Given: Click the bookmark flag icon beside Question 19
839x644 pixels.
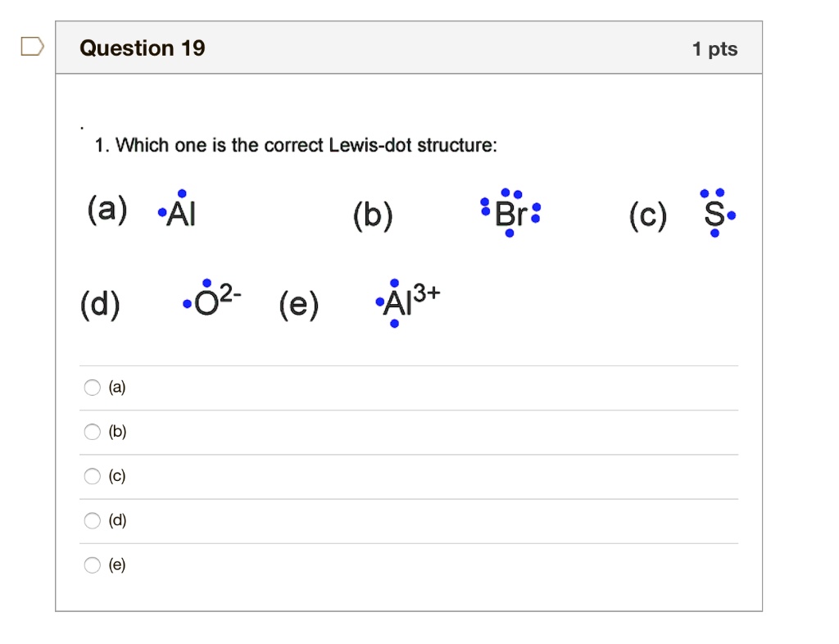Looking at the screenshot, I should 31,48.
